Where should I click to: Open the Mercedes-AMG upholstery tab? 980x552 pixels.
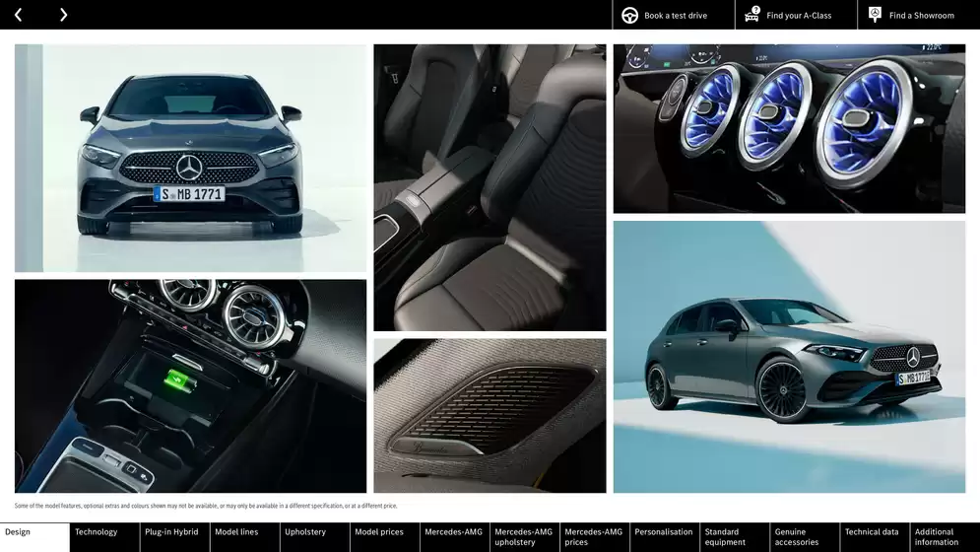tap(525, 537)
